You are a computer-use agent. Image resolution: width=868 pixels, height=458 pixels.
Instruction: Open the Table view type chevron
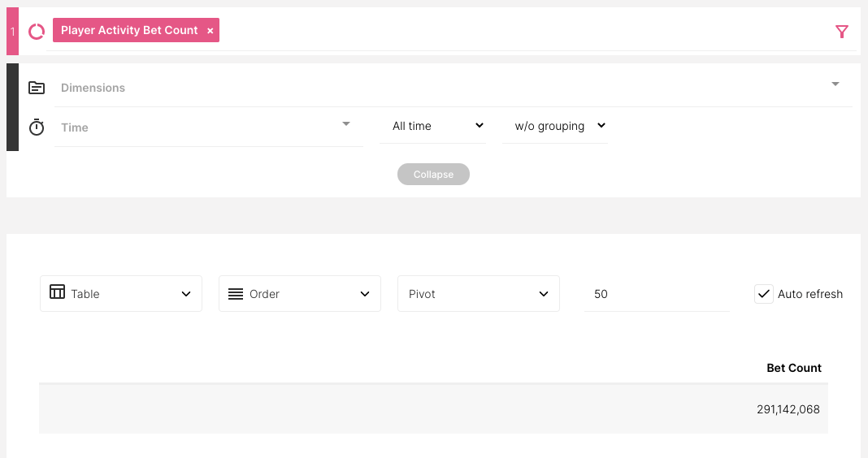click(x=186, y=294)
